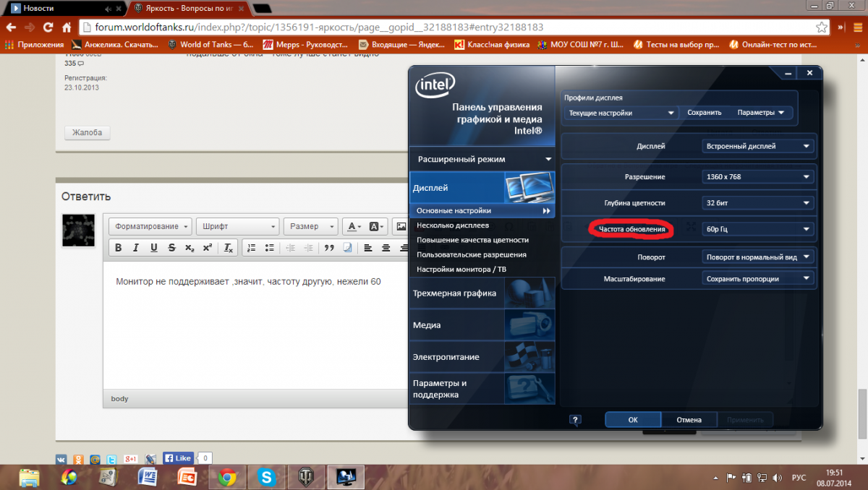
Task: Open Текущие настройки profile dropdown
Action: coord(621,113)
